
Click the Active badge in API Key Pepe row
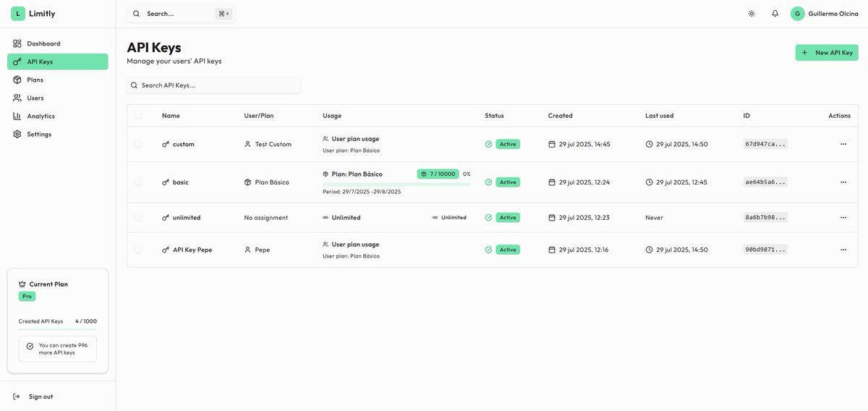pos(508,250)
